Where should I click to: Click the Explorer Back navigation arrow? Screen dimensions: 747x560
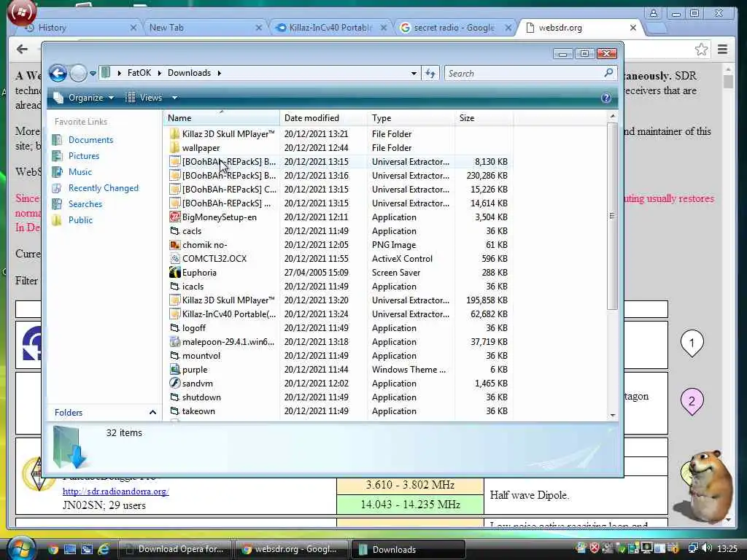[x=58, y=74]
